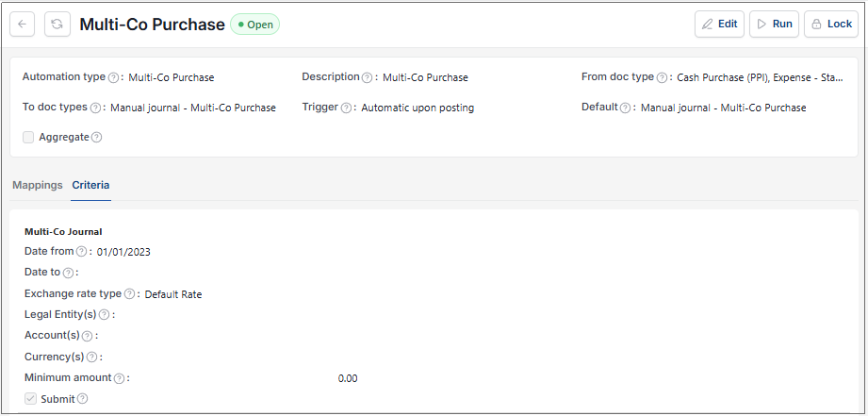Click the Edit button
This screenshot has height=416, width=868.
pyautogui.click(x=720, y=25)
